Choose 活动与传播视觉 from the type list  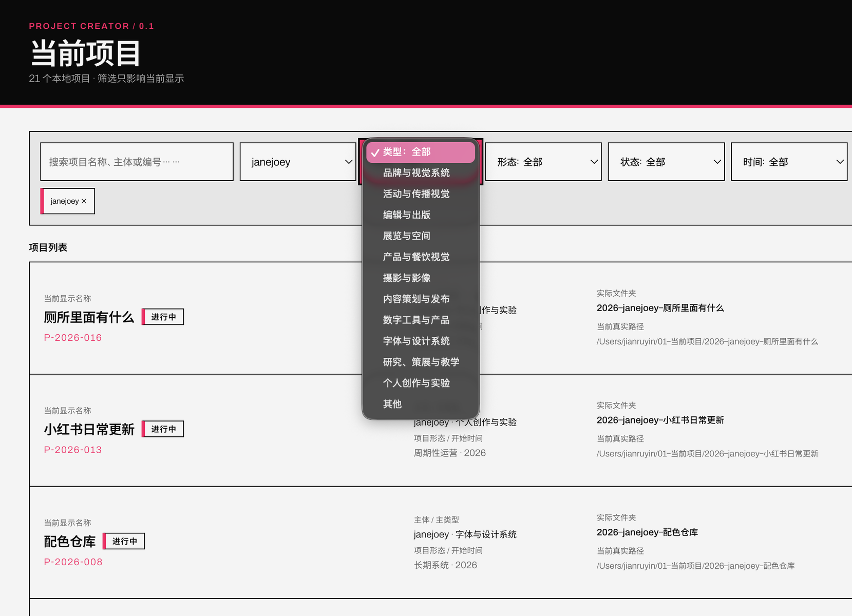pos(420,194)
